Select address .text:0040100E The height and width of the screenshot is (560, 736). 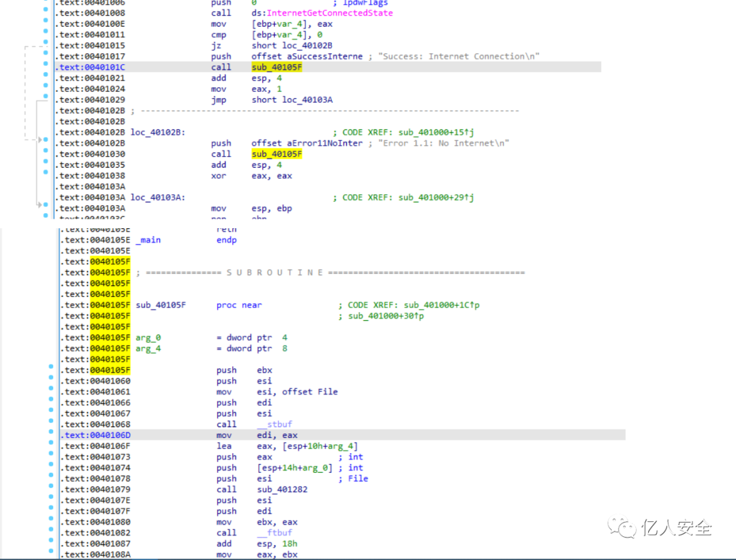(x=90, y=24)
